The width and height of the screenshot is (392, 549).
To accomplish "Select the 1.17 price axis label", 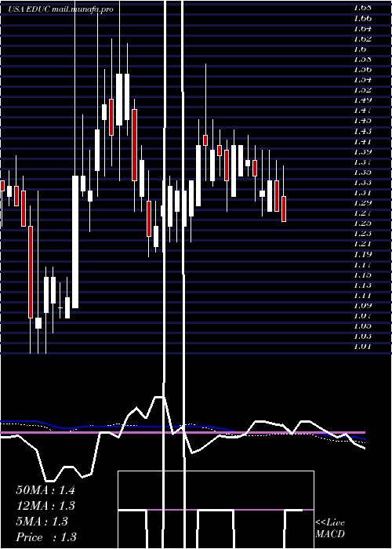I will coord(362,264).
